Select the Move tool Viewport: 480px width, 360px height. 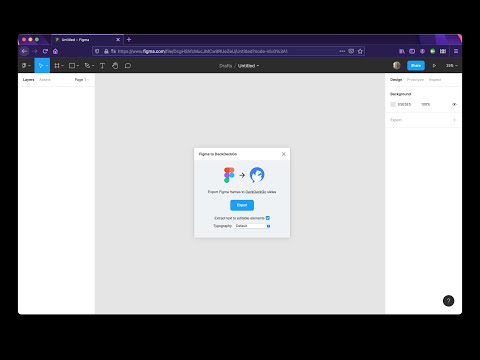41,66
